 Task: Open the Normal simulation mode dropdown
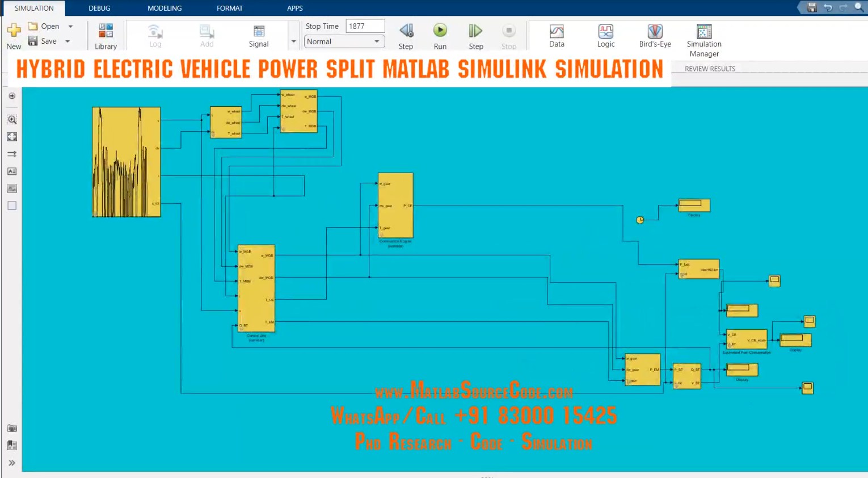point(344,41)
